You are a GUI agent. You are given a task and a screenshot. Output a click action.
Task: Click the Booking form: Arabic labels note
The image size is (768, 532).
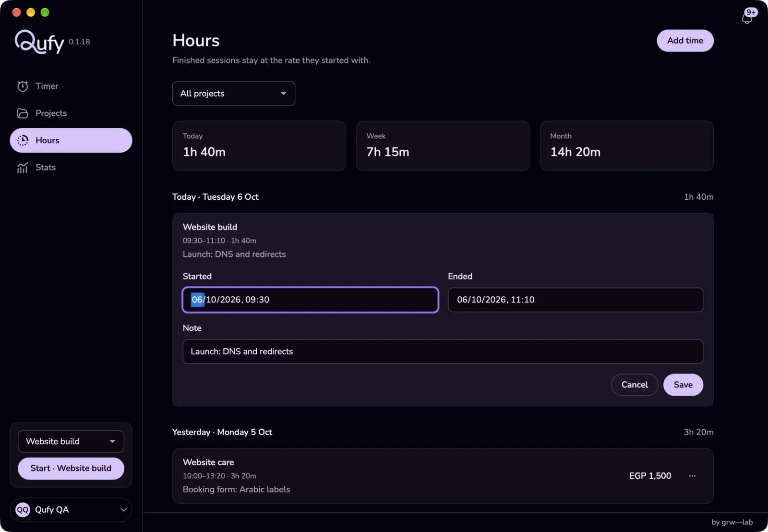click(237, 489)
